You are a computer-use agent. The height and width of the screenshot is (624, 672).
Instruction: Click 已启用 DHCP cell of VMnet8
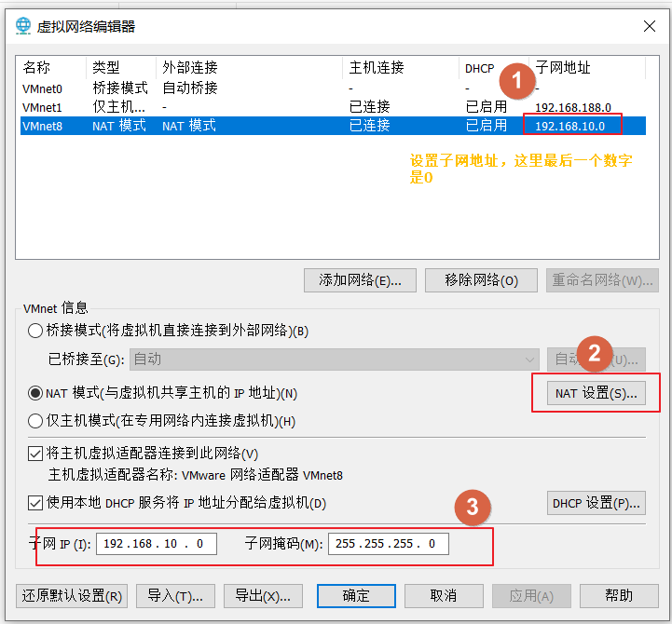[x=487, y=126]
